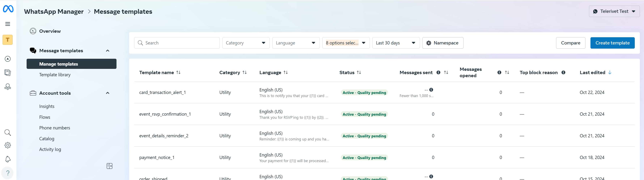Open the payment_notice_1 template
644x180 pixels.
point(157,158)
